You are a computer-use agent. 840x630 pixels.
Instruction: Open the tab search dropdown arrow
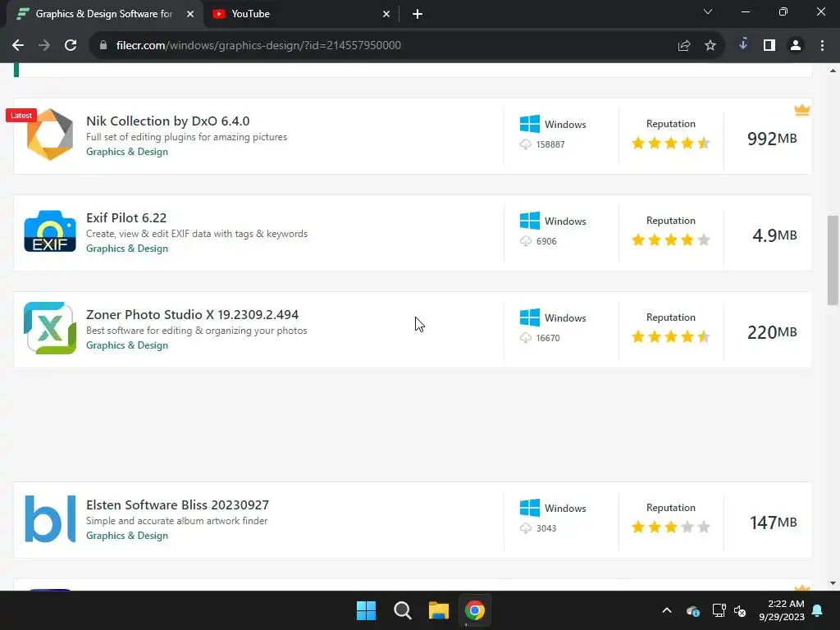coord(708,11)
